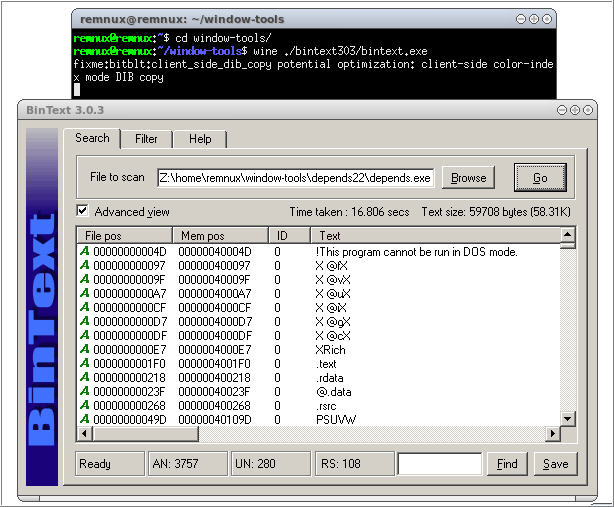The image size is (614, 507).
Task: Click the vertical scrollbar up arrow
Action: tap(567, 235)
